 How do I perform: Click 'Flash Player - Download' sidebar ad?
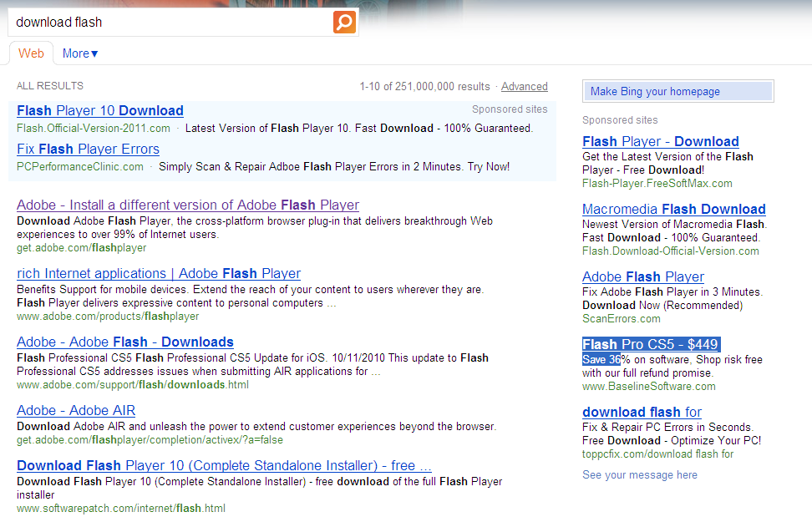(660, 141)
